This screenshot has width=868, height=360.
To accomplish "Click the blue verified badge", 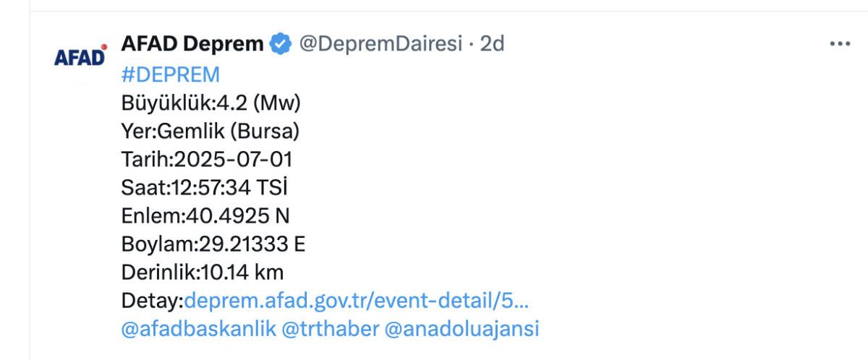I will (x=281, y=44).
